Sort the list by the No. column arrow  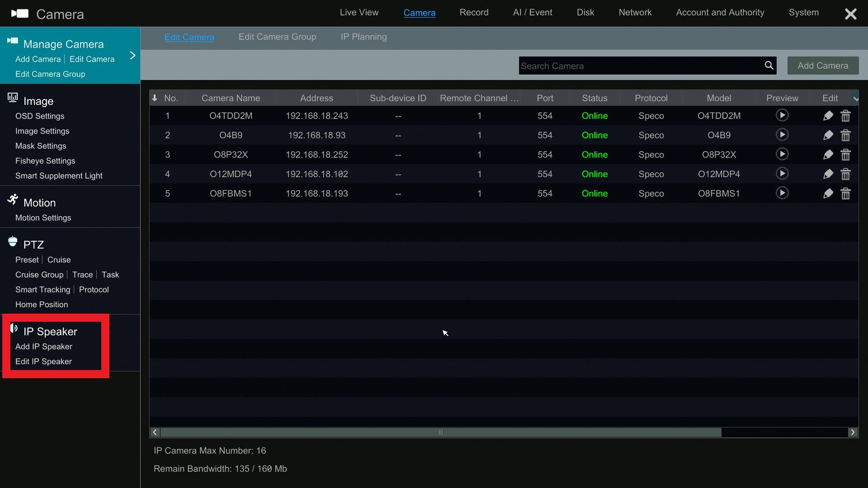pos(154,97)
